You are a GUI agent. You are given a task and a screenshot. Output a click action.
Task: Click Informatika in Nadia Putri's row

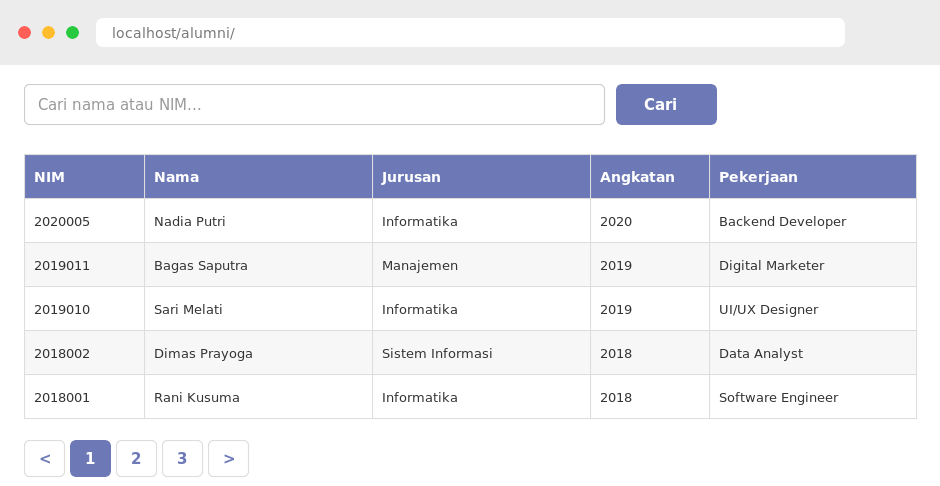[481, 221]
